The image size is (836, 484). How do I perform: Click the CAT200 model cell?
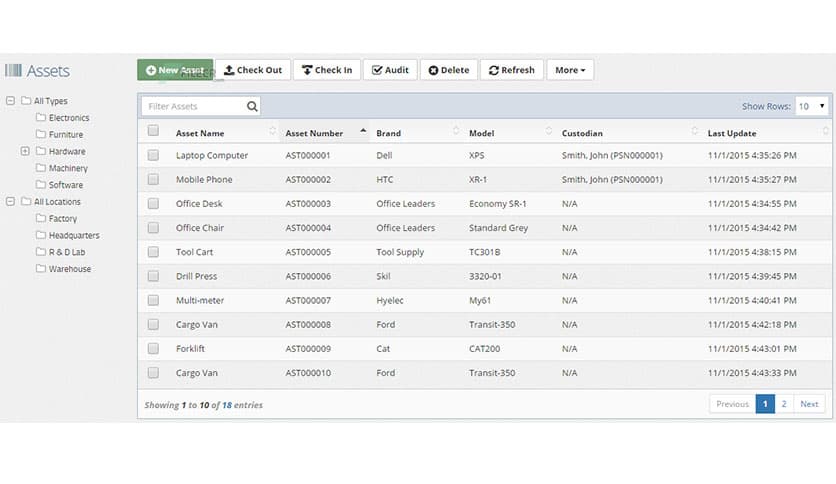(x=485, y=349)
